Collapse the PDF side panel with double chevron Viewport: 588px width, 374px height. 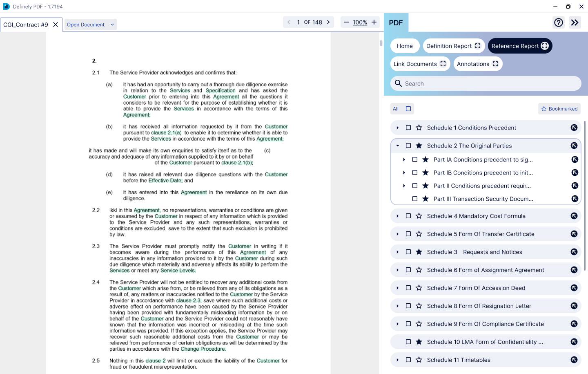pos(575,22)
